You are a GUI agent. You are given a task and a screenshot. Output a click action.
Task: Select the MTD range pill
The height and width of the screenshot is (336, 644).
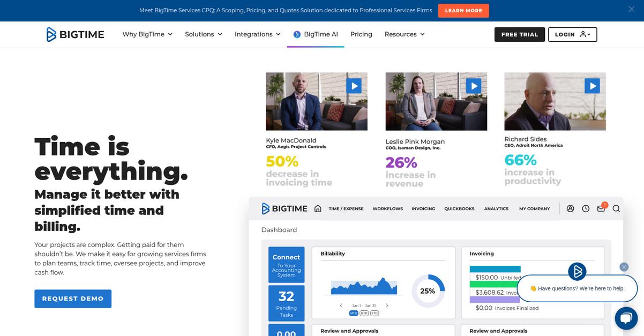[x=354, y=313]
